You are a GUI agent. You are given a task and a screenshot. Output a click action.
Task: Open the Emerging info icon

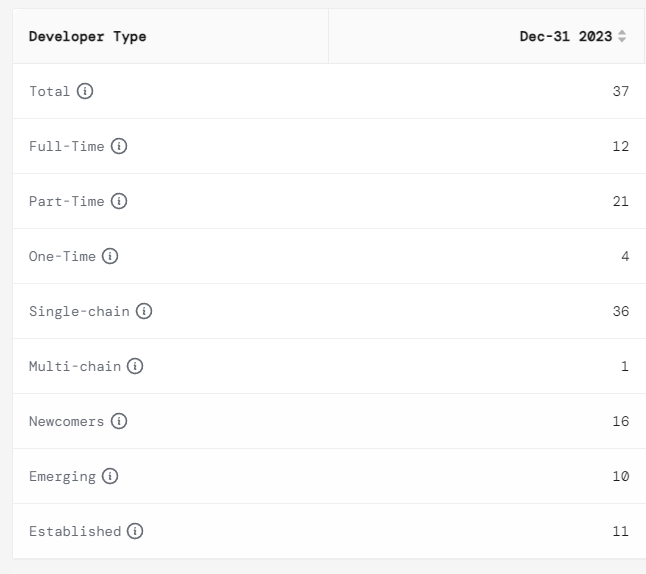pyautogui.click(x=110, y=476)
